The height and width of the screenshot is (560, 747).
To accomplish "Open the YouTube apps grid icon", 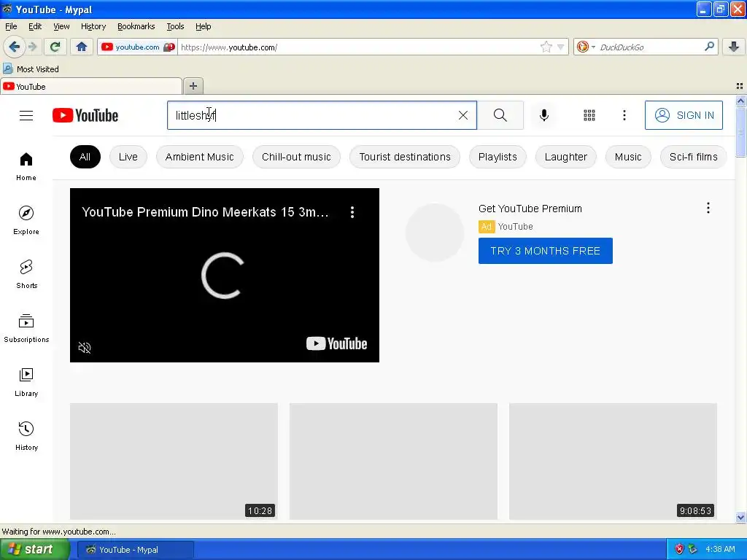I will (589, 115).
